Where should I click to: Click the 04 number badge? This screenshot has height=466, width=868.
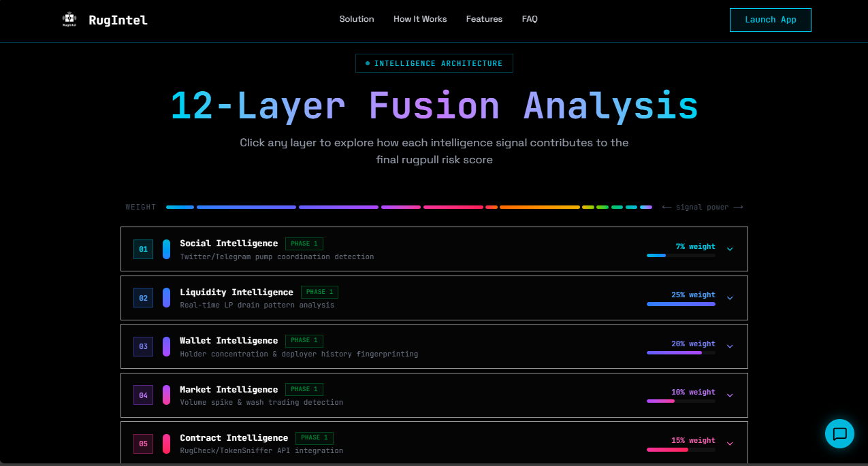point(143,395)
